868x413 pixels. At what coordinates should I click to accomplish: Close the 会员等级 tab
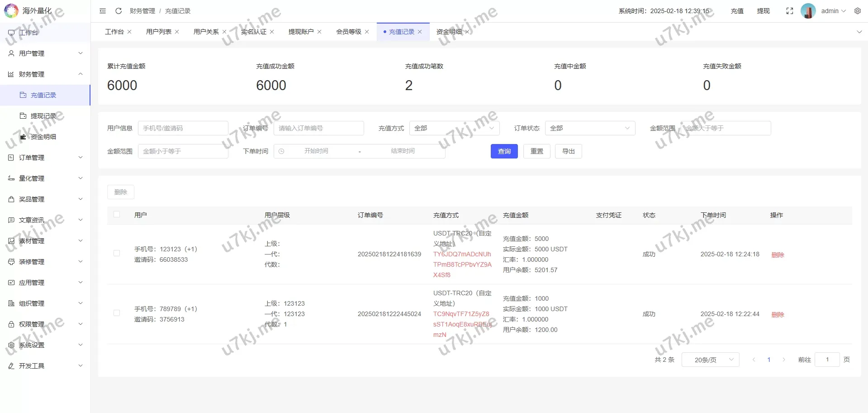pyautogui.click(x=367, y=32)
